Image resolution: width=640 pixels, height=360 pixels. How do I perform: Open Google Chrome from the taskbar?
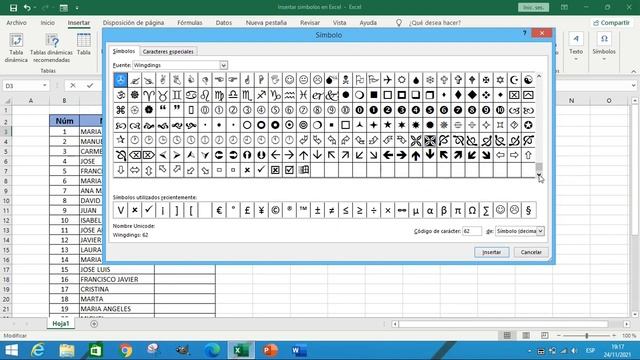coord(126,350)
